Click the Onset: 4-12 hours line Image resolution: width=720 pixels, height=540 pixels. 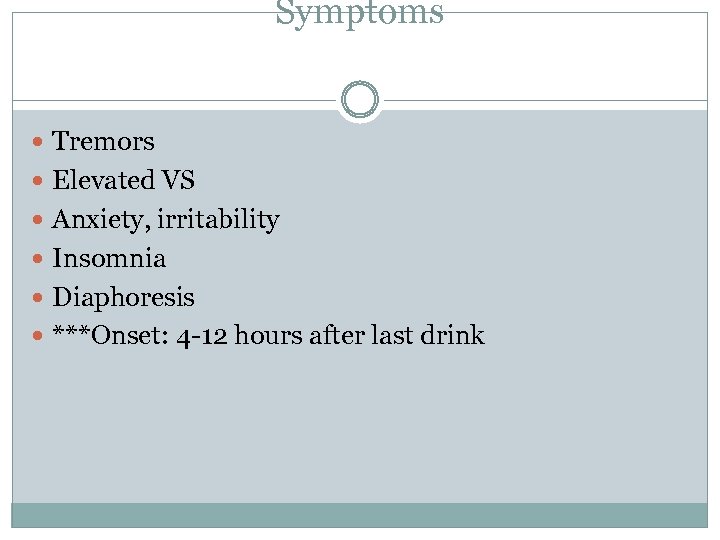tap(268, 336)
